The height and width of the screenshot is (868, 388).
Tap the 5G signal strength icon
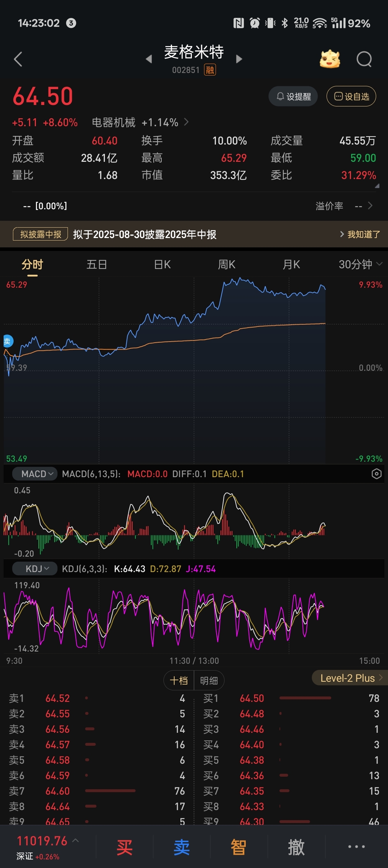pyautogui.click(x=338, y=23)
